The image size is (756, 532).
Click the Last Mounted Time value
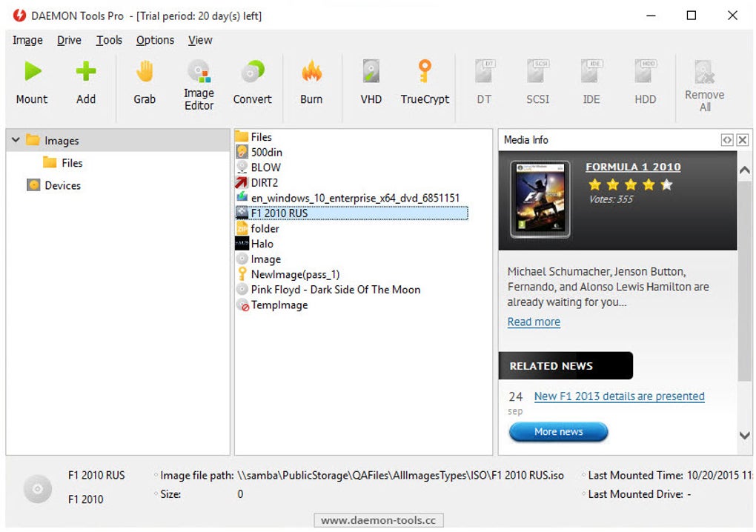tap(720, 475)
